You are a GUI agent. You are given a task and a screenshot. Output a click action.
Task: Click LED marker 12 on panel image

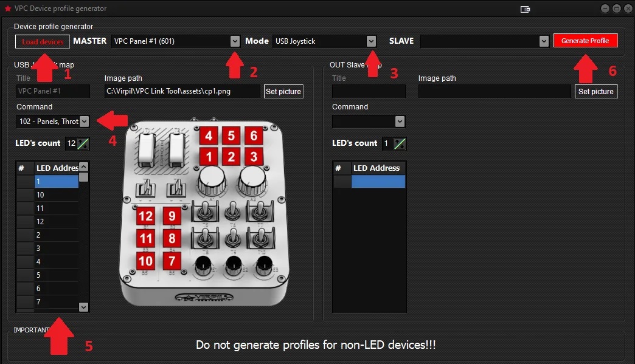(145, 216)
